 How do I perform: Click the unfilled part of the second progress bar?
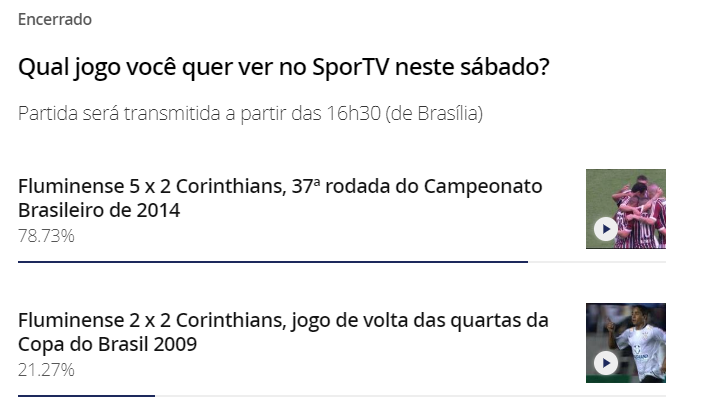[x=410, y=395]
